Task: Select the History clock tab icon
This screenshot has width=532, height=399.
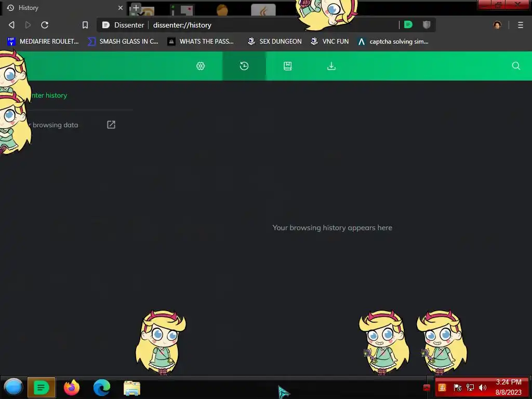Action: click(244, 66)
